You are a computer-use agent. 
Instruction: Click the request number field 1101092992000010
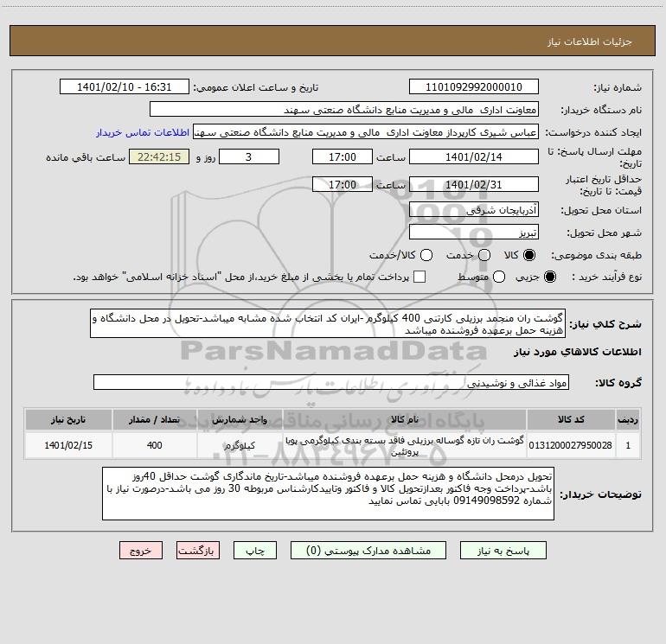click(x=474, y=87)
